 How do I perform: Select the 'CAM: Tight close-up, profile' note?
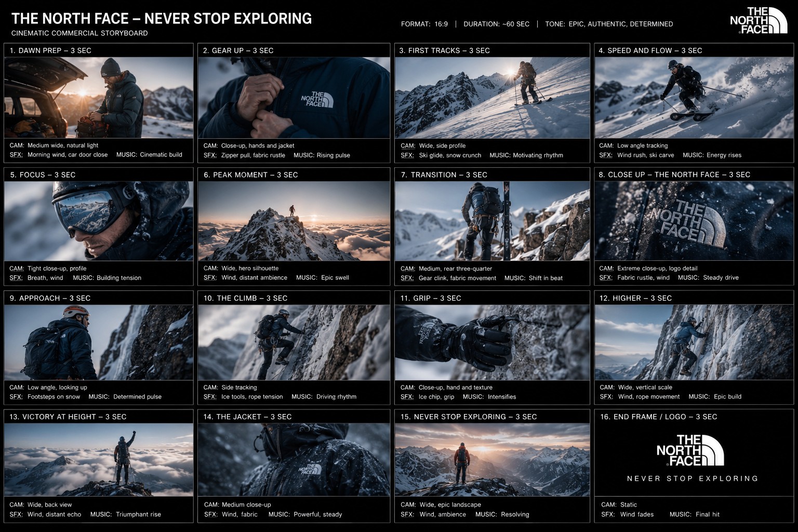pyautogui.click(x=48, y=269)
